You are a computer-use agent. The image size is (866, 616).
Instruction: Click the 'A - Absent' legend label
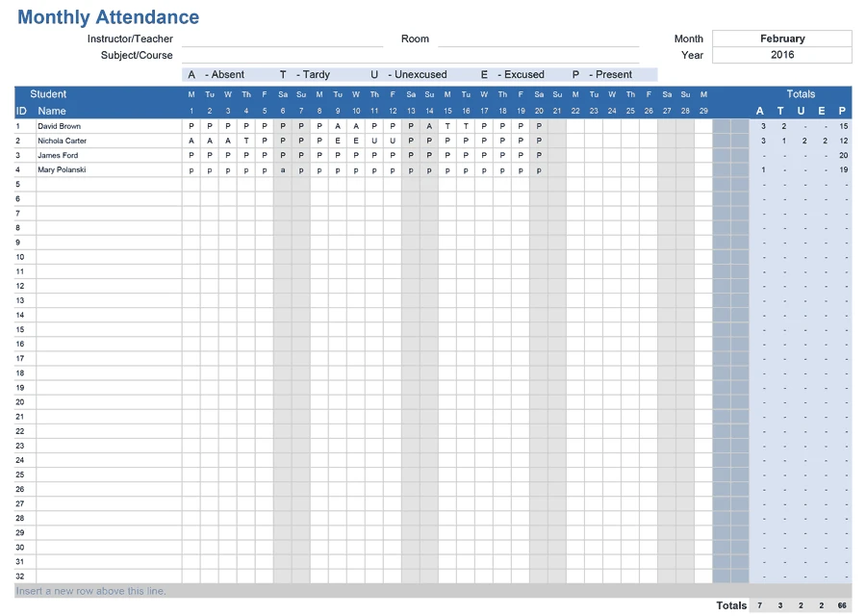(216, 74)
